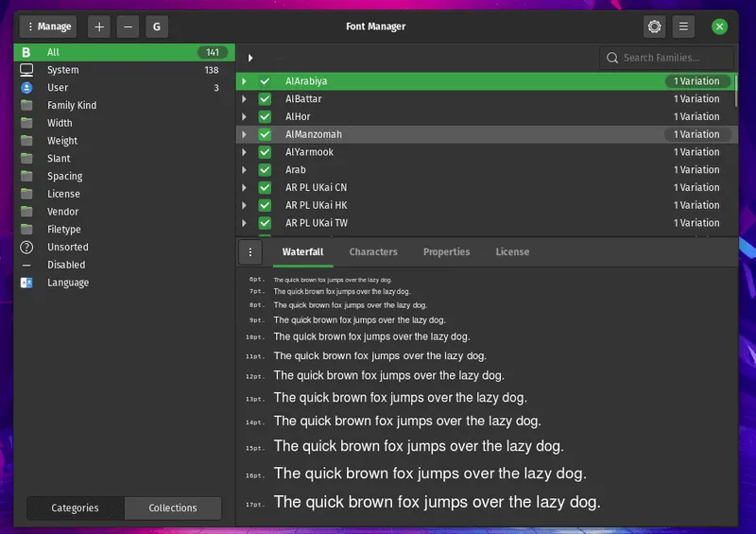
Task: Switch to the Characters tab
Action: [x=373, y=252]
